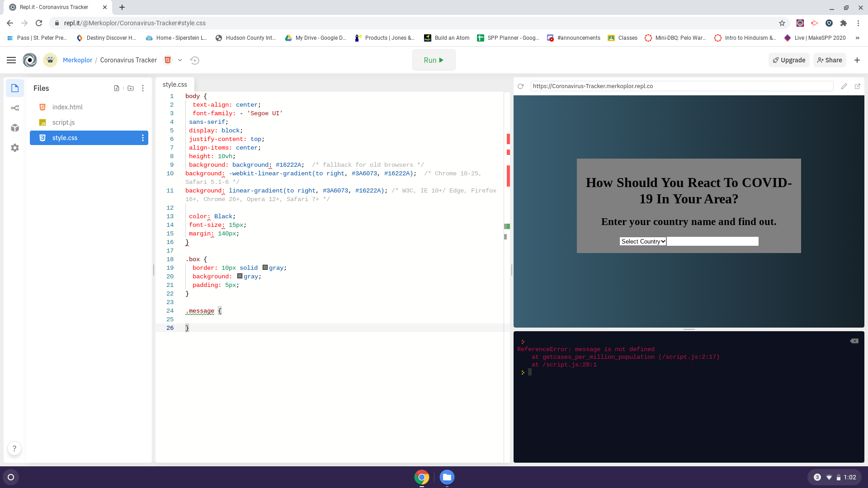Refresh the web preview pane
Viewport: 868px width, 488px height.
coord(521,86)
